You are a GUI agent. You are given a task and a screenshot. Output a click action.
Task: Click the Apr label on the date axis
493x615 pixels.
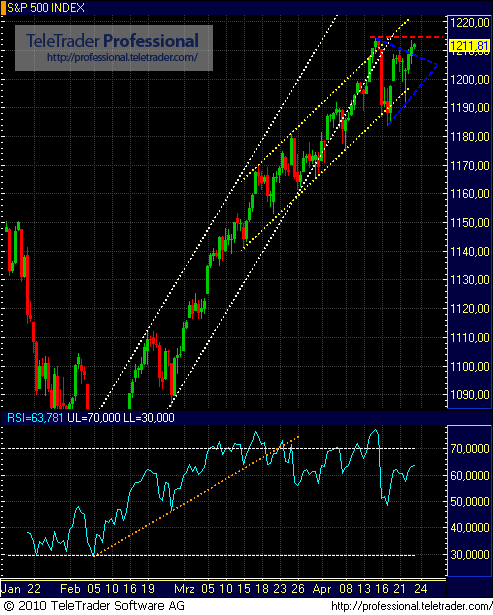coord(322,589)
